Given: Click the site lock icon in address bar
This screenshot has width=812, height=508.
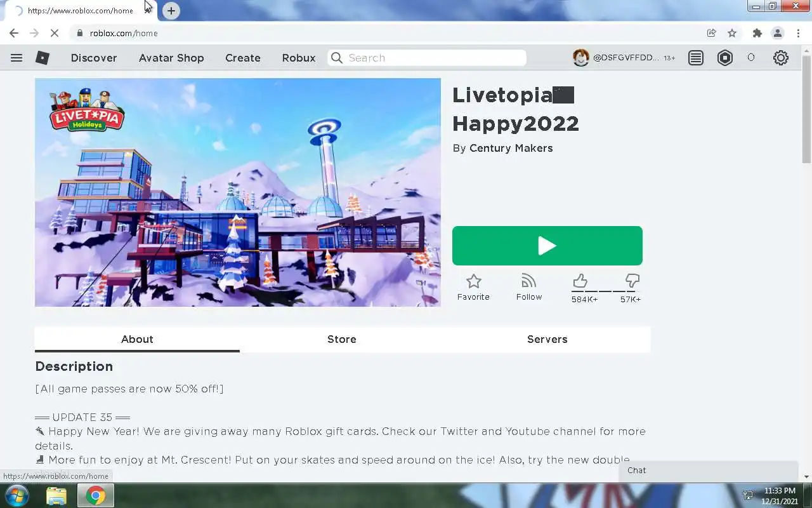Looking at the screenshot, I should pos(79,33).
